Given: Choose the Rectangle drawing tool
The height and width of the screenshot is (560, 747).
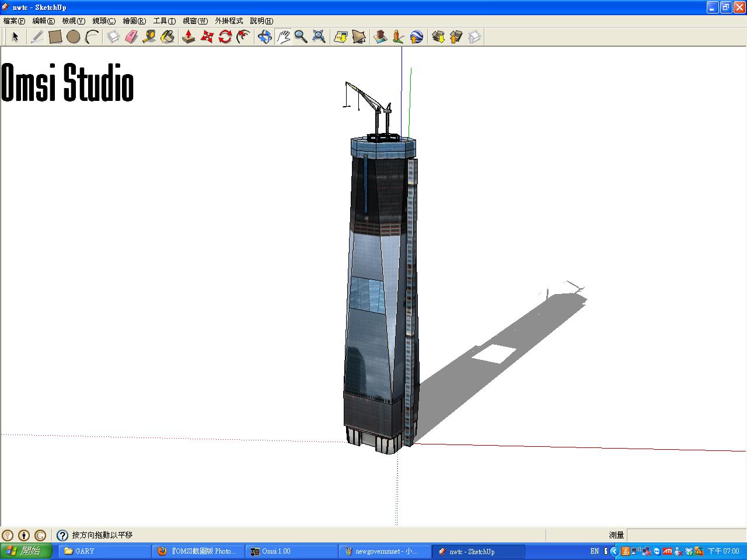Looking at the screenshot, I should point(55,37).
